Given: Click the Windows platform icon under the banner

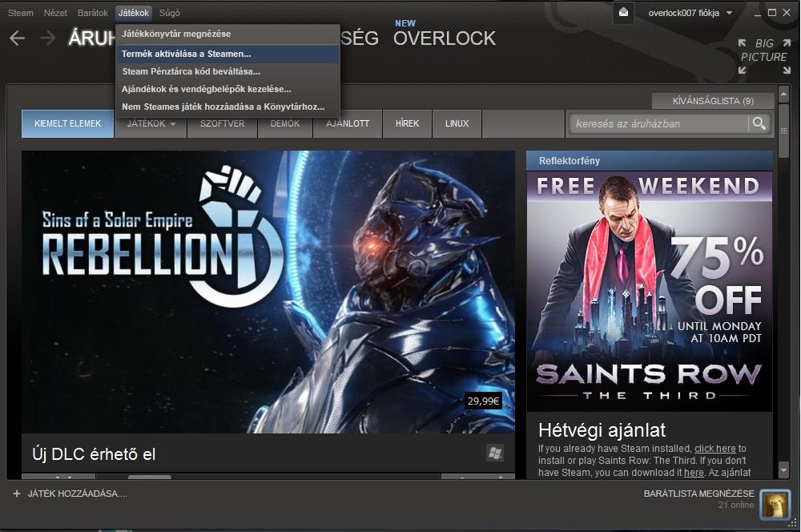Looking at the screenshot, I should [494, 453].
